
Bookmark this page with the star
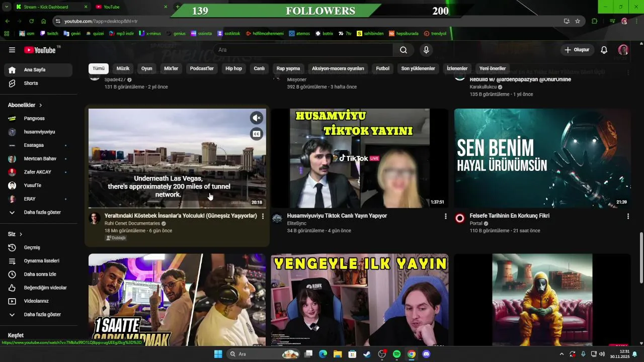coord(578,21)
